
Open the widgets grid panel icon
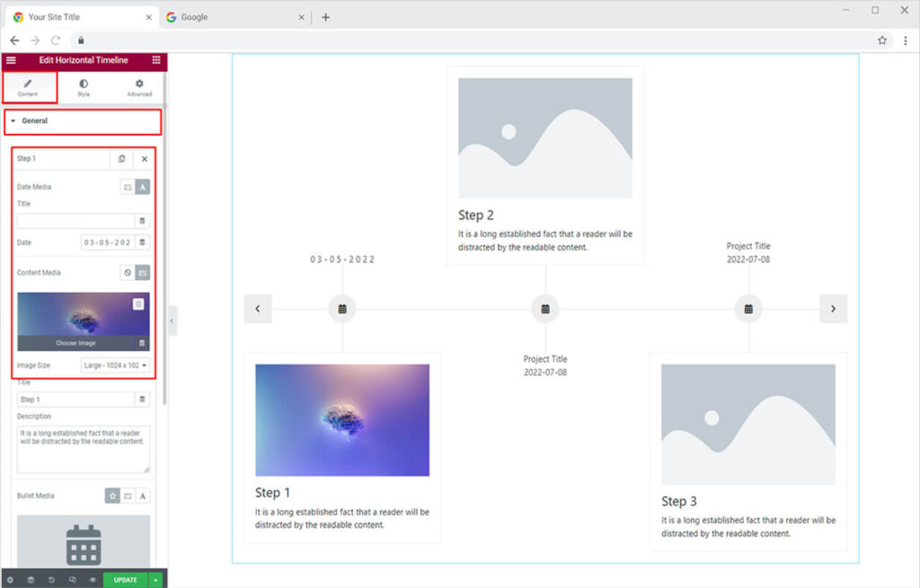pyautogui.click(x=156, y=60)
